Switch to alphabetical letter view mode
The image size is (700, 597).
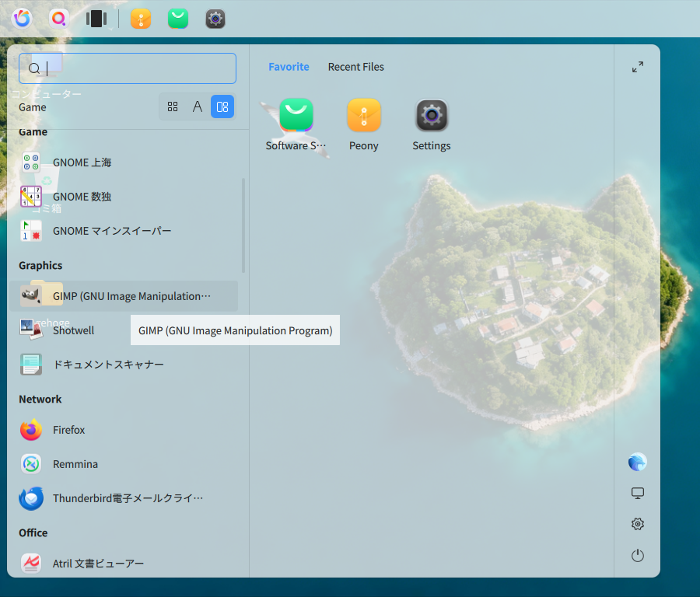point(198,106)
